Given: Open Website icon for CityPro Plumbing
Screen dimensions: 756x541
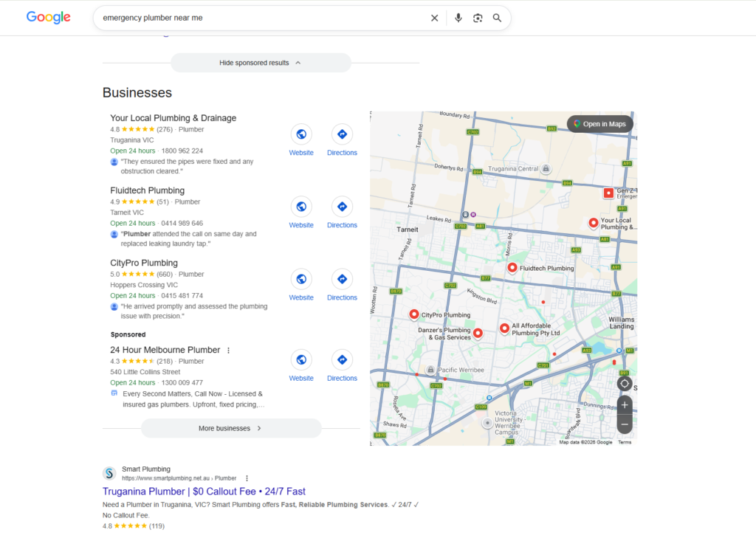Looking at the screenshot, I should pos(301,279).
